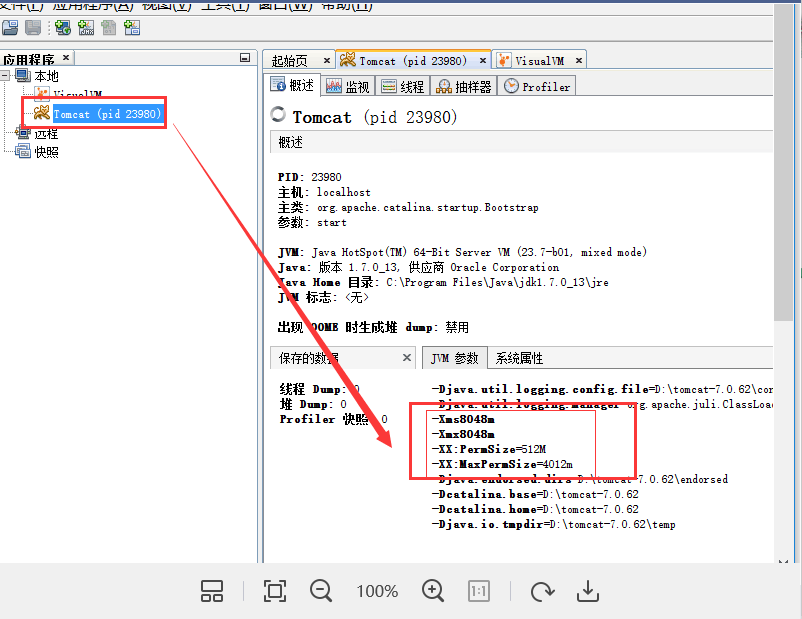Click the -Dcatalina.base argument line
Screen dimensions: 802x619
coord(535,494)
